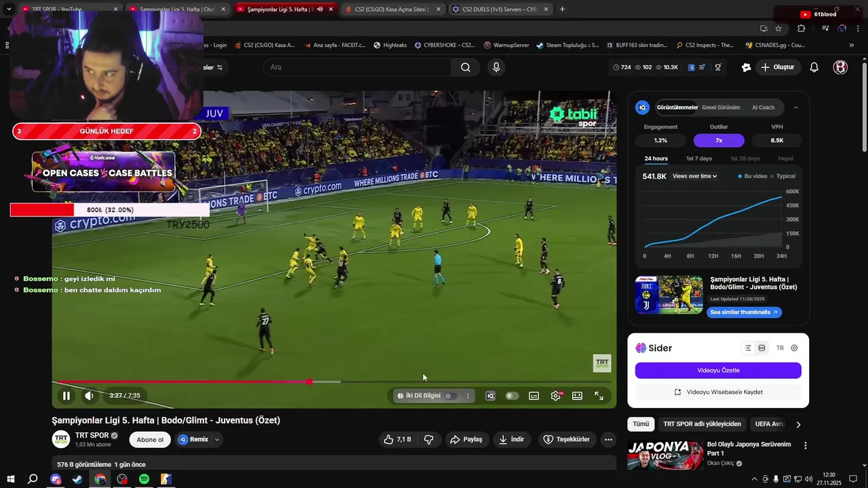Open the Views over time dropdown

694,176
